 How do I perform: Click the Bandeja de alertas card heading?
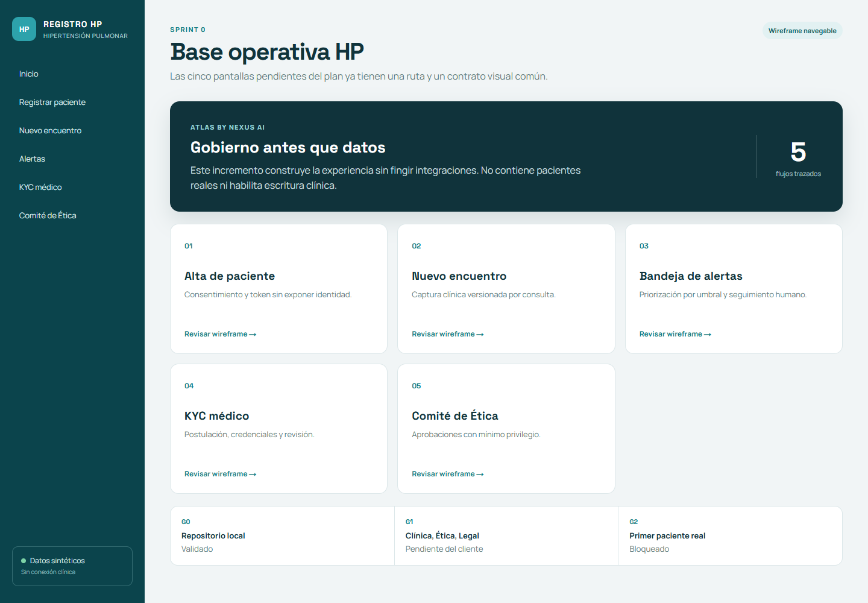[x=691, y=276]
